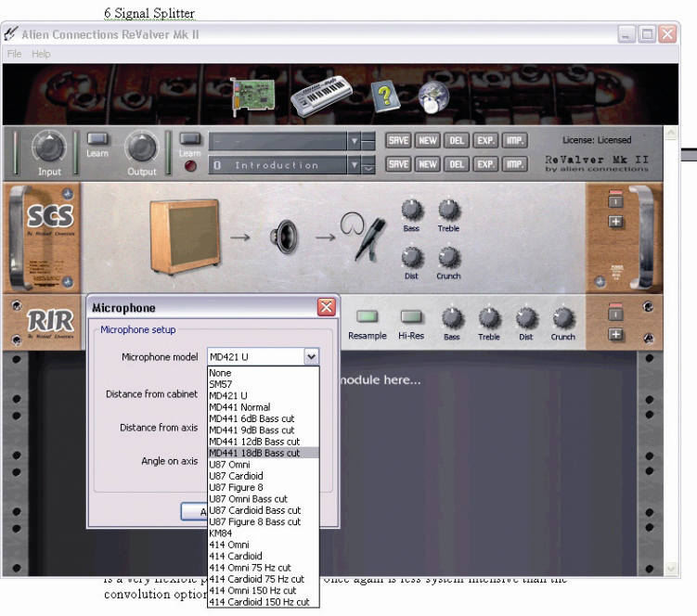Open the Introduction preset dropdown arrow
This screenshot has width=697, height=616.
click(x=354, y=165)
